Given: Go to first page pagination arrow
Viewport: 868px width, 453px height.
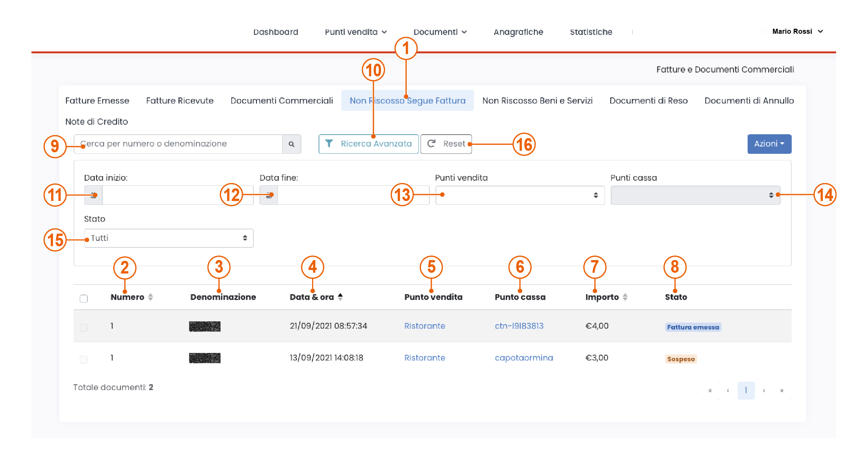Looking at the screenshot, I should [710, 390].
